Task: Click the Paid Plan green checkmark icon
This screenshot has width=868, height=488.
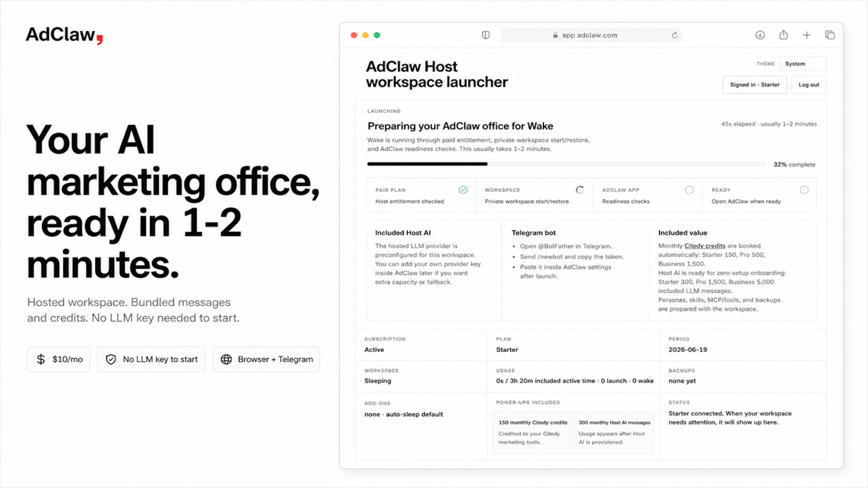Action: point(463,190)
